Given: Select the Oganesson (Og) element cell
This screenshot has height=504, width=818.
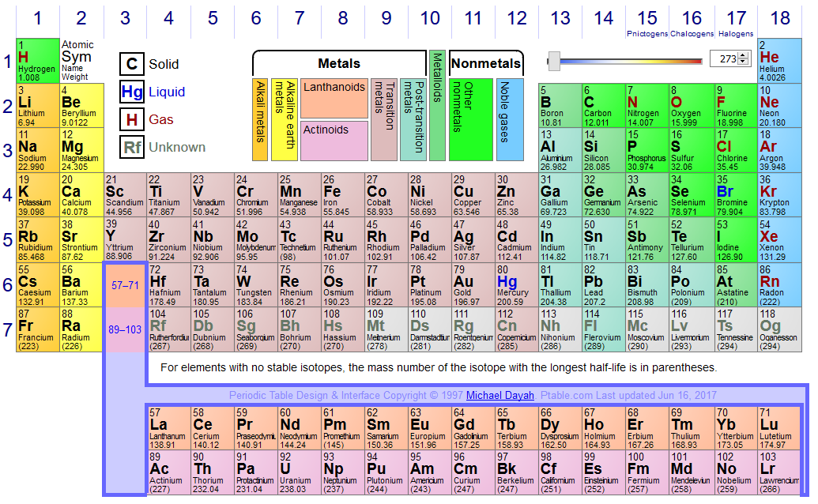Looking at the screenshot, I should pyautogui.click(x=778, y=329).
